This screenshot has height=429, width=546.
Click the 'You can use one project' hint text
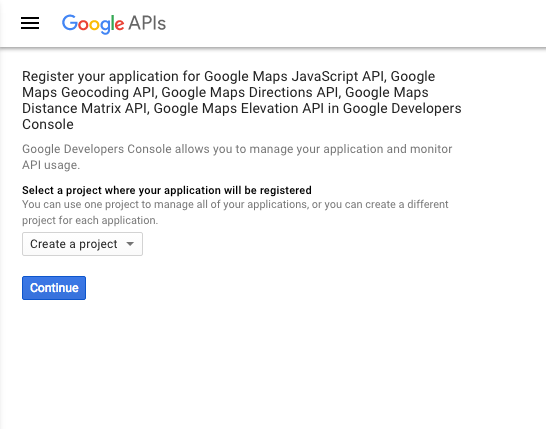tap(235, 212)
